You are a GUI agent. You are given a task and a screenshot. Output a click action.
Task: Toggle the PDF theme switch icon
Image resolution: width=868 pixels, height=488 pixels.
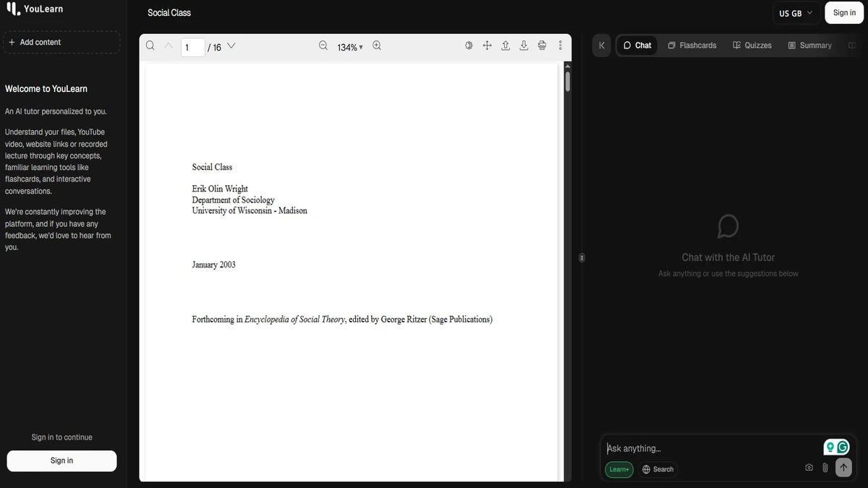[469, 46]
